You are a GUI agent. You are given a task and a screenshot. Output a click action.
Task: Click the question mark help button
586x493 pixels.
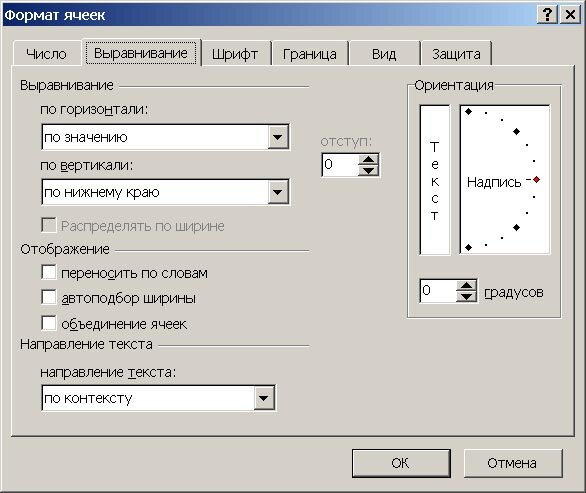pos(548,15)
